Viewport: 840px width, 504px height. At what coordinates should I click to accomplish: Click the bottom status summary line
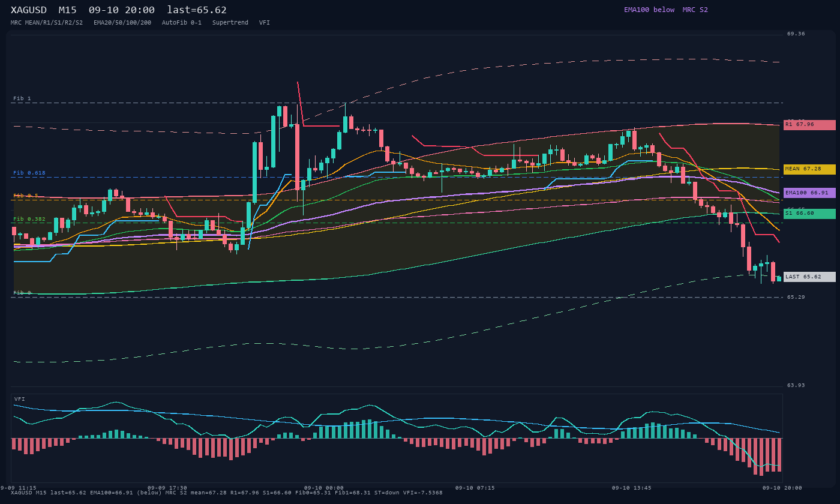coord(227,493)
